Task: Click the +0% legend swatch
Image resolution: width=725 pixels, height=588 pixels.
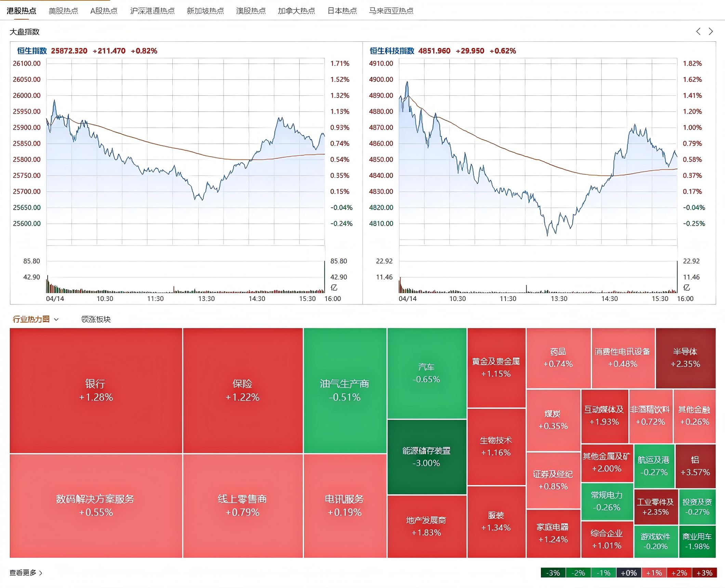Action: click(629, 573)
